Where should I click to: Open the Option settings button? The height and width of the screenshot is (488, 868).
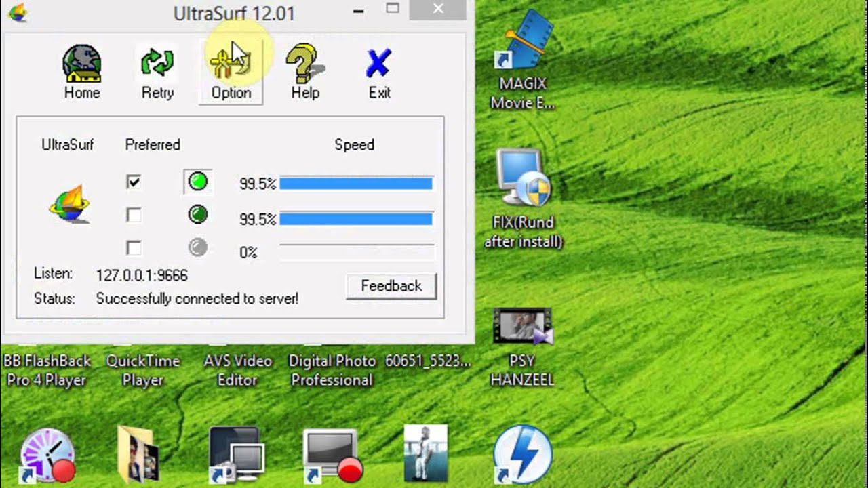(231, 73)
